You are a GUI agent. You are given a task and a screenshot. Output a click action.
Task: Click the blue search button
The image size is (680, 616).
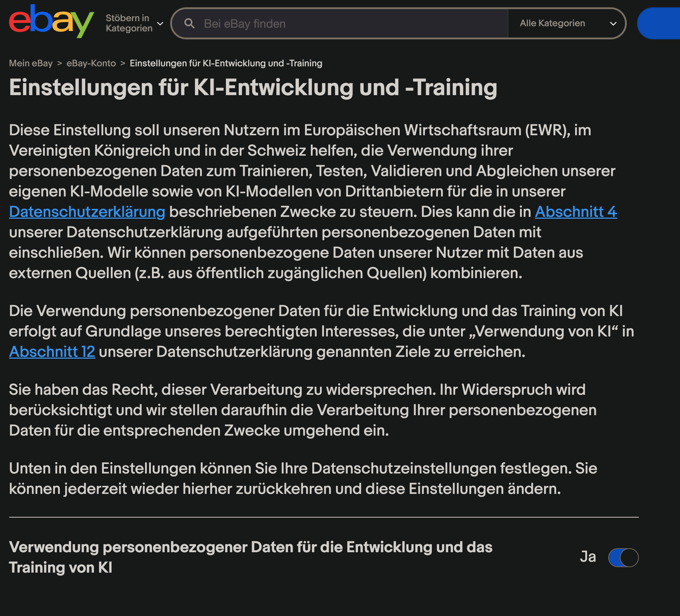[x=658, y=23]
